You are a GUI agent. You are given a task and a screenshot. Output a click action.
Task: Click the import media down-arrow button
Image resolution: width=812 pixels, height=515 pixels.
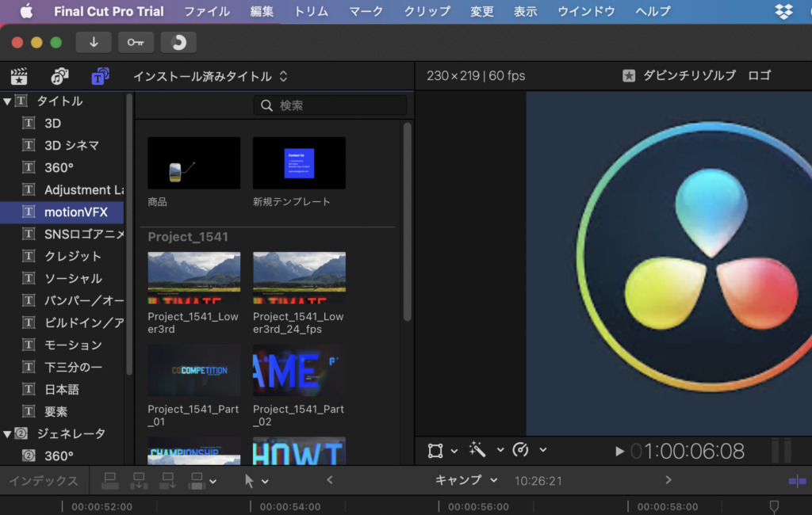coord(94,43)
